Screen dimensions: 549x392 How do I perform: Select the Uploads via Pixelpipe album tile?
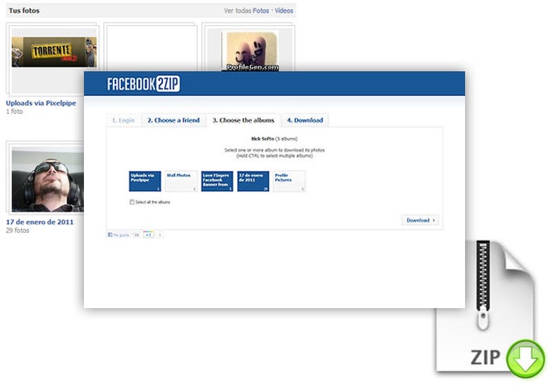coord(145,181)
